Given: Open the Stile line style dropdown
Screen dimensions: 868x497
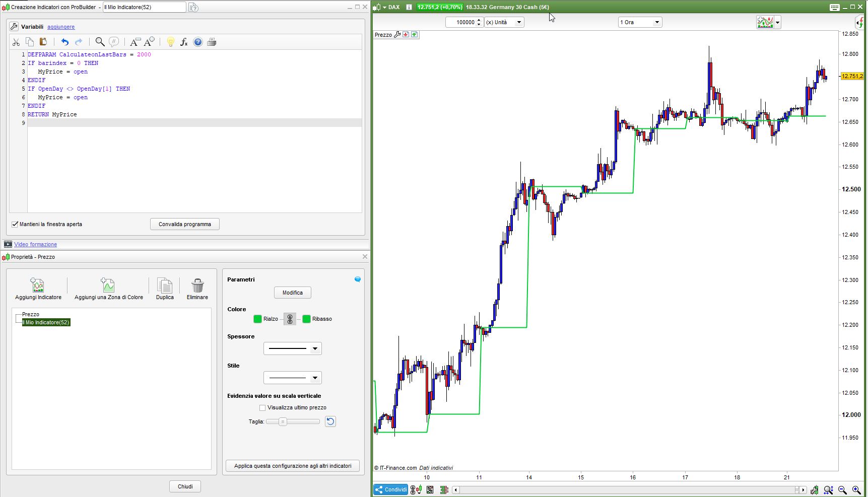Looking at the screenshot, I should coord(292,378).
